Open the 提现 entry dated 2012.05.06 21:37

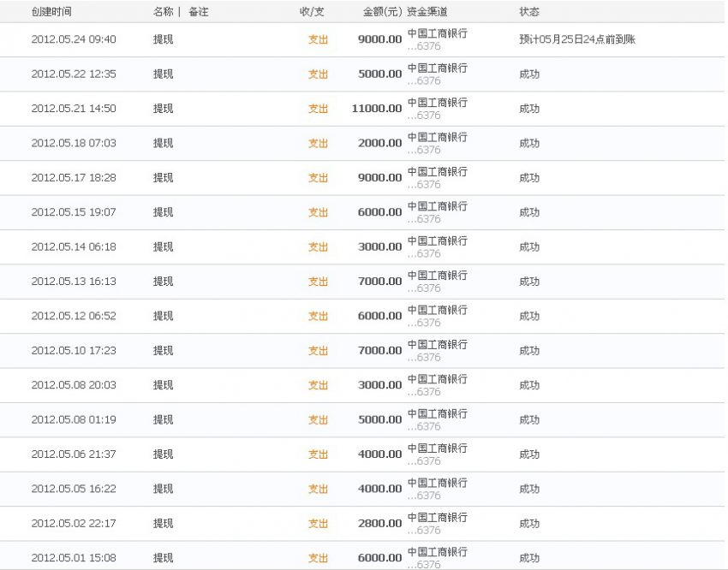(x=163, y=454)
